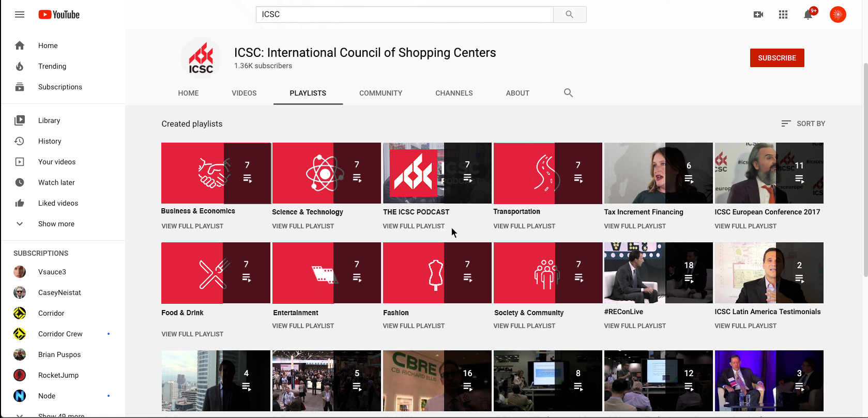
Task: View full playlist for Food & Drink
Action: [192, 334]
